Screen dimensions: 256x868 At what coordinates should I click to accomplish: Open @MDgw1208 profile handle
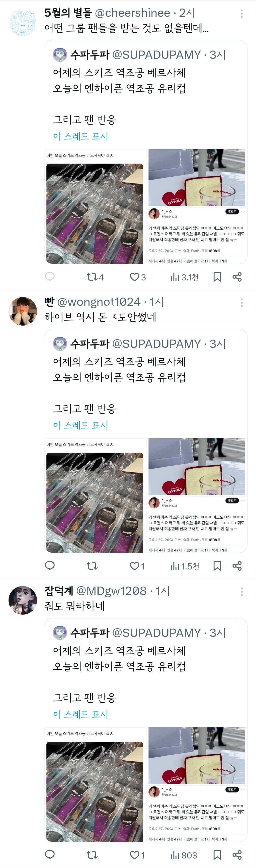[x=111, y=591]
